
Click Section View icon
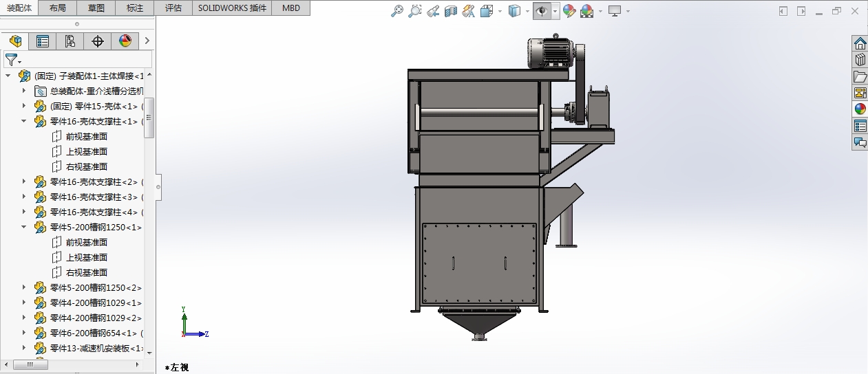click(x=451, y=11)
